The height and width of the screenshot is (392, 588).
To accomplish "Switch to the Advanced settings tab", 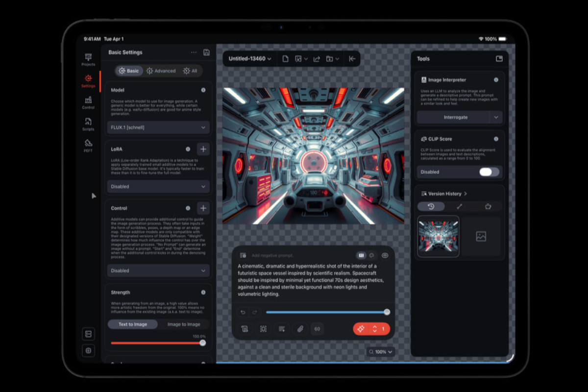I will coord(161,71).
